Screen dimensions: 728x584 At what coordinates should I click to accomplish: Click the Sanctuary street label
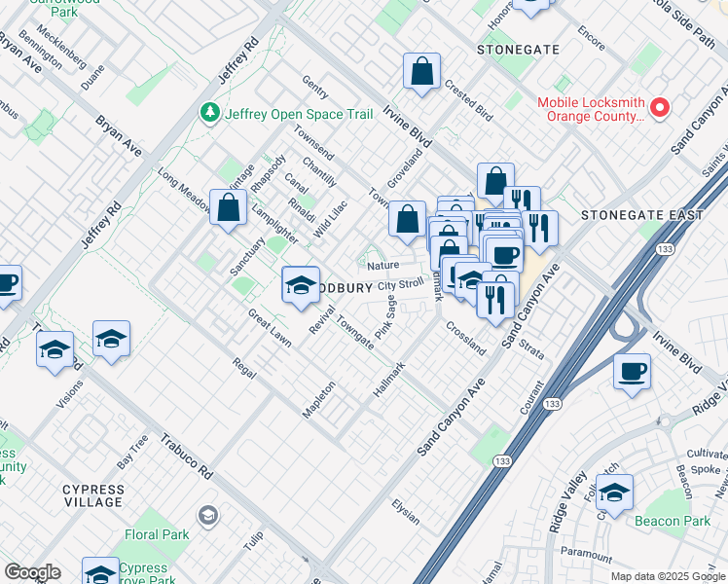click(x=248, y=256)
